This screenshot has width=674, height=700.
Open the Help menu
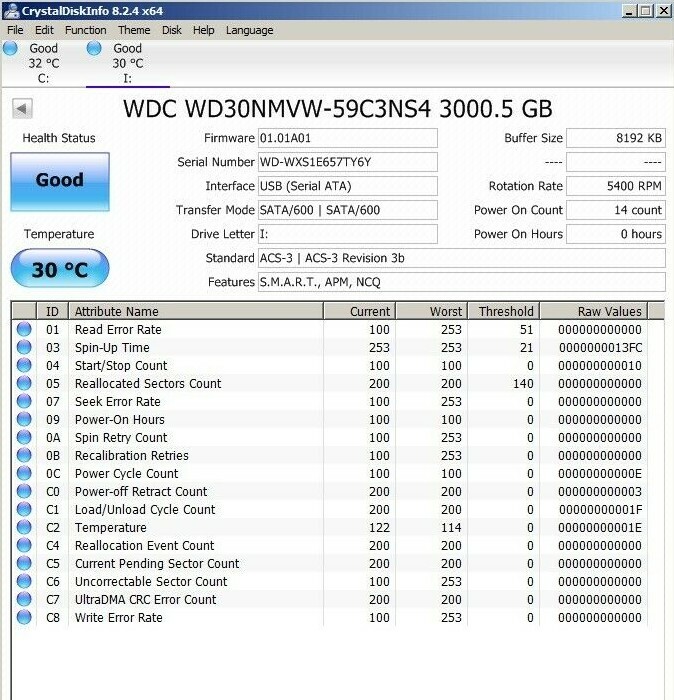pos(204,30)
